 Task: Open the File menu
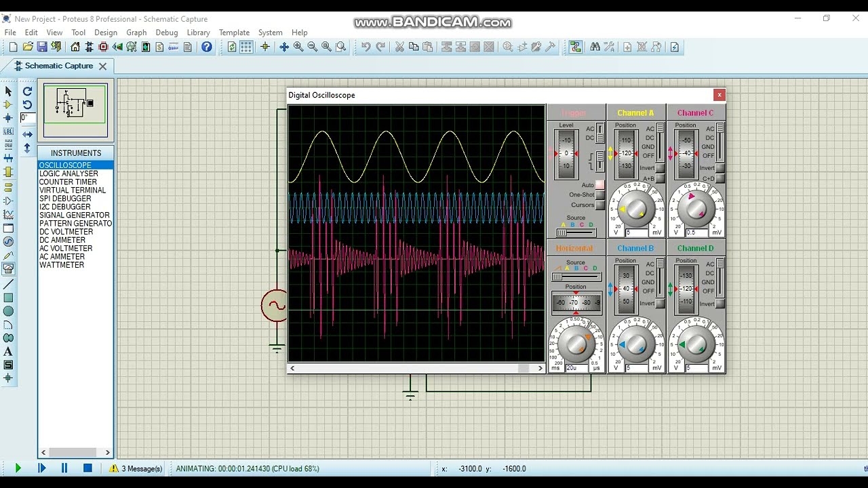[x=10, y=33]
